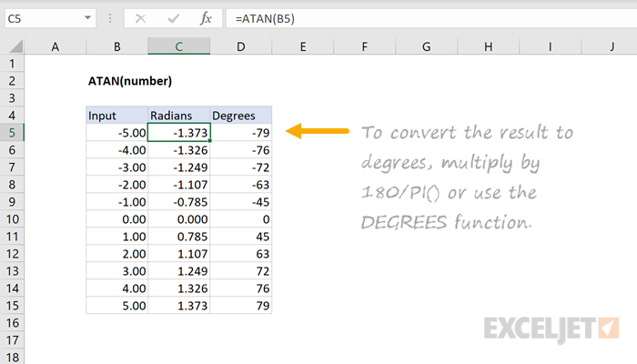Select column F header

[364, 46]
